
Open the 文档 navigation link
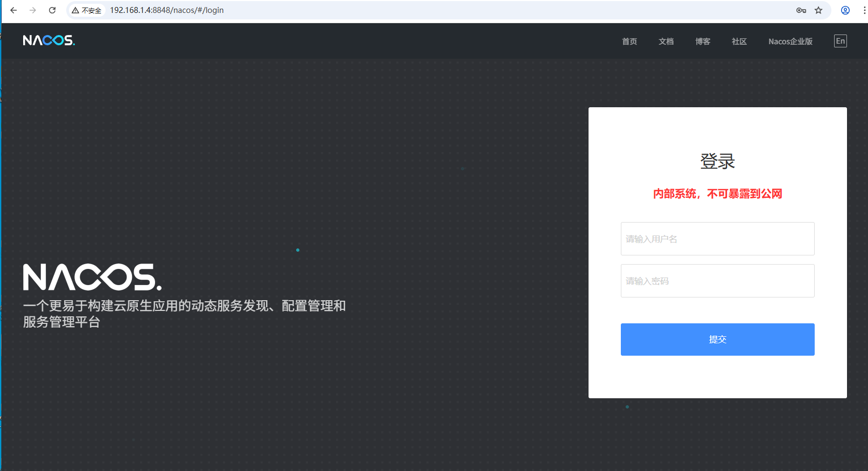(x=666, y=41)
